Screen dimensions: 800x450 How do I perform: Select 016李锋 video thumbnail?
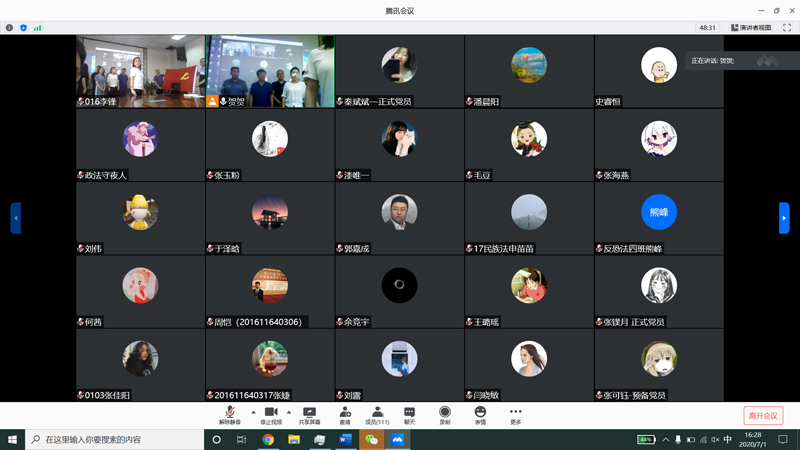(x=140, y=71)
